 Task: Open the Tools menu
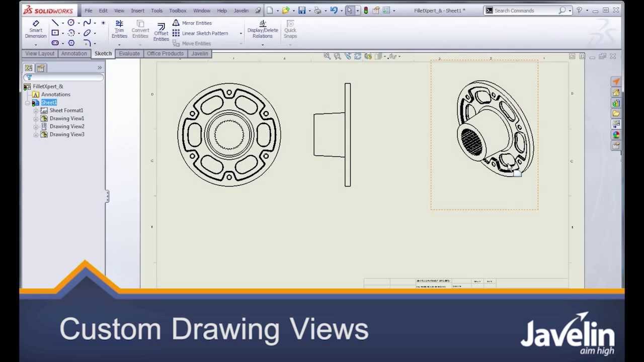156,11
